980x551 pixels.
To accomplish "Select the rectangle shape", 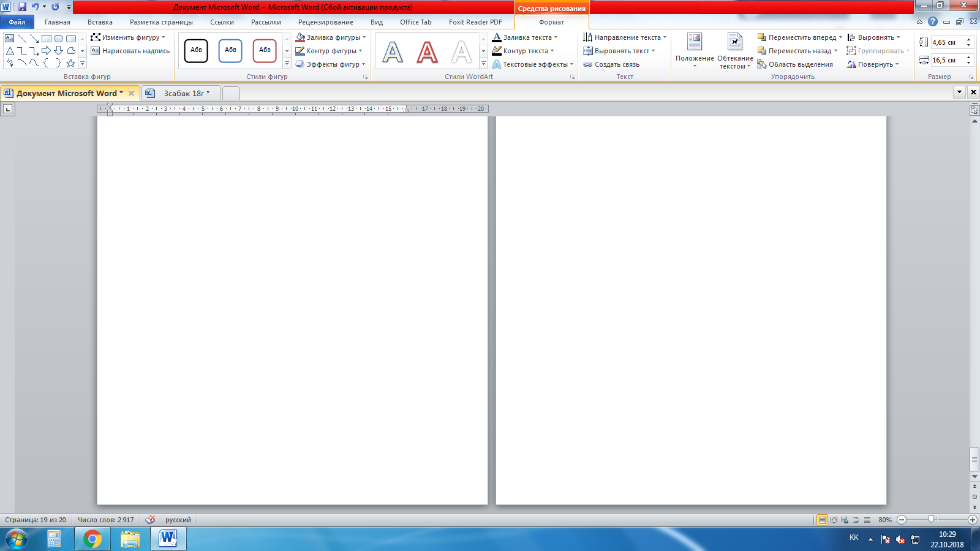I will click(47, 39).
